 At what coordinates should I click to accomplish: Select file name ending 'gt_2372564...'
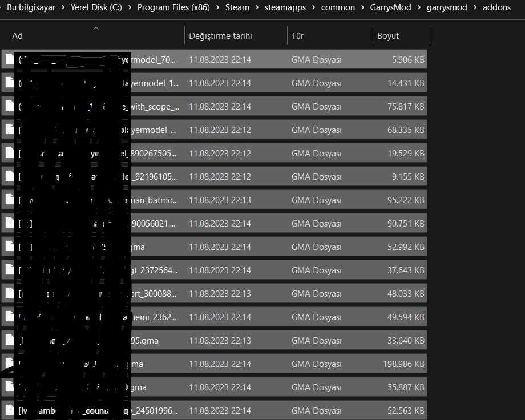[98, 270]
